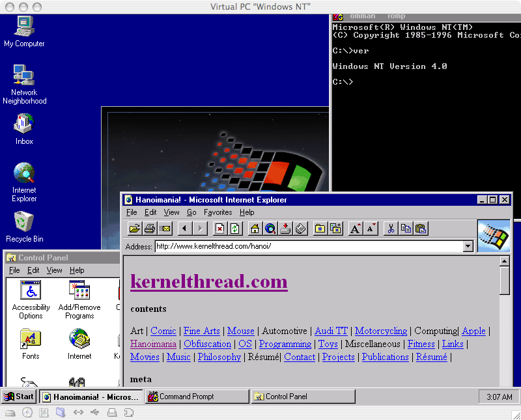Open File menu in Control Panel window
This screenshot has width=521, height=420.
[14, 270]
